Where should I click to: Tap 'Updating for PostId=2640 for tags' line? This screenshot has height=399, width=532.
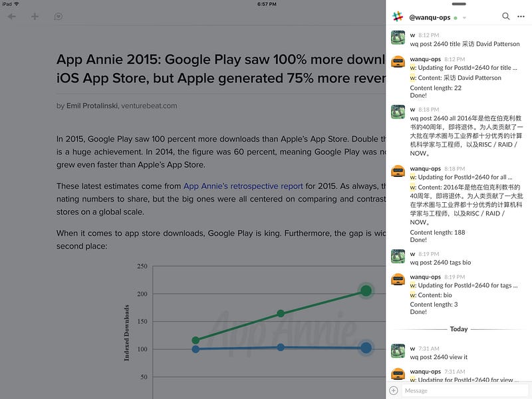pos(464,285)
